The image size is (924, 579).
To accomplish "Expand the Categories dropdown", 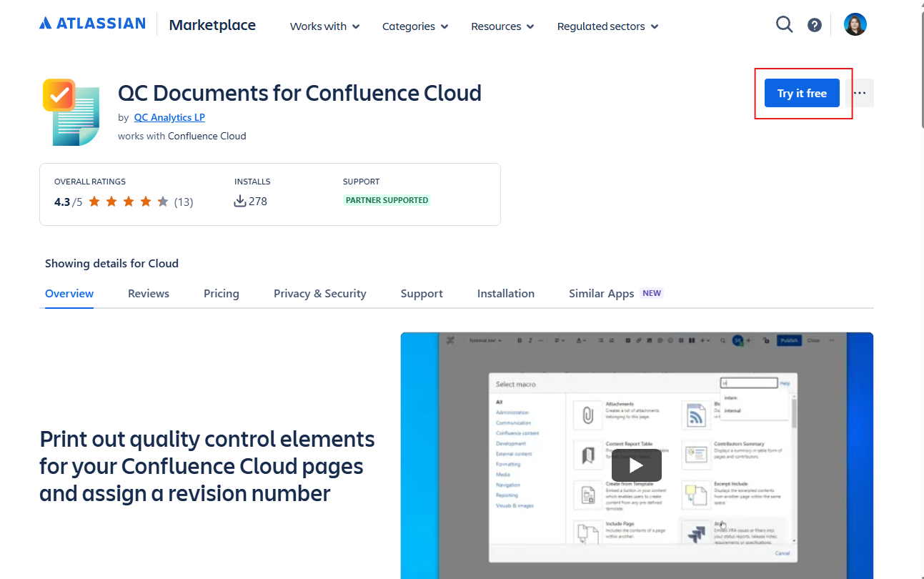I will coord(415,26).
